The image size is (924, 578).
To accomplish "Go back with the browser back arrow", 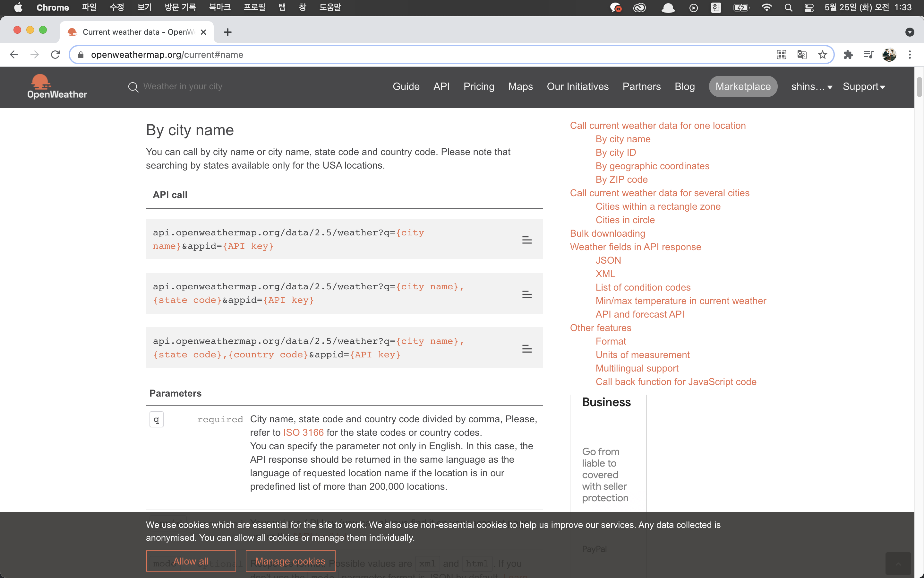I will [x=14, y=55].
